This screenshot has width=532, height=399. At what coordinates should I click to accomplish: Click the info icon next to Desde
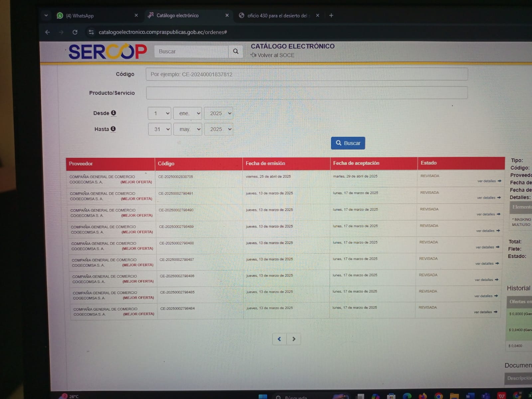click(113, 113)
